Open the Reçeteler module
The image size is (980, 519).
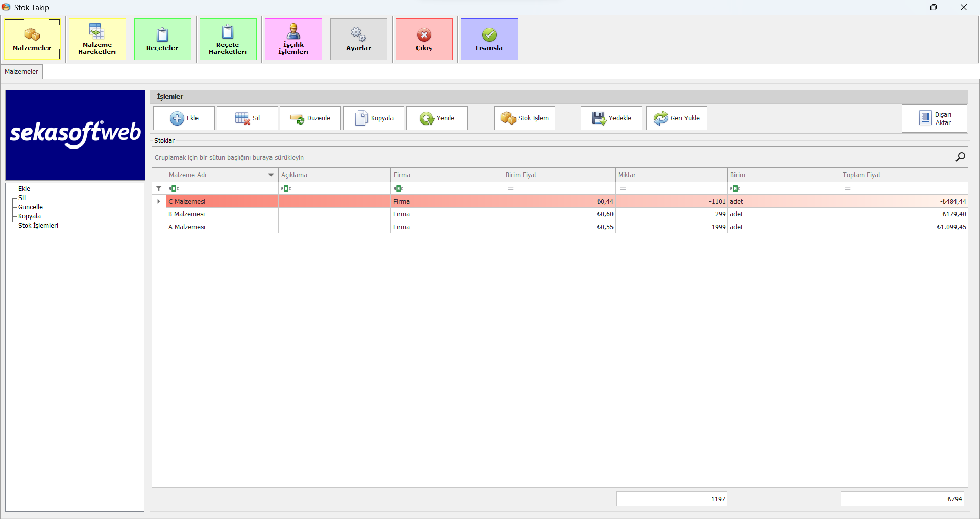(162, 39)
